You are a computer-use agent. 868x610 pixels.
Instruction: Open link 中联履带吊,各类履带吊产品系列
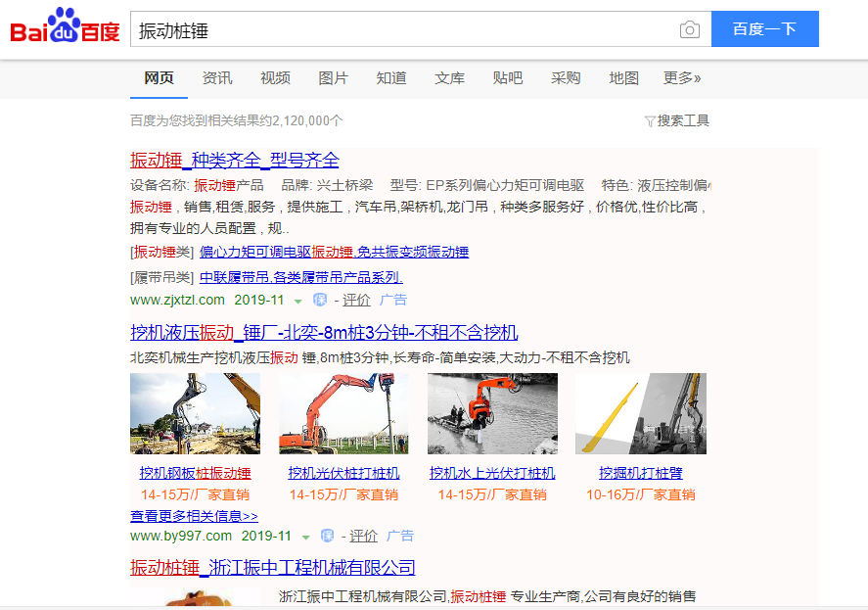pos(301,277)
